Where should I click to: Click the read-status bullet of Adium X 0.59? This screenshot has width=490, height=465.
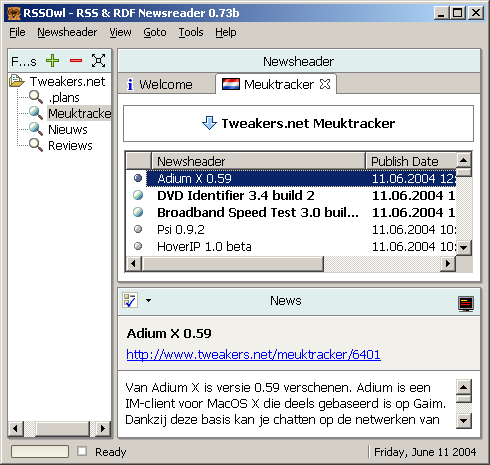tap(138, 178)
